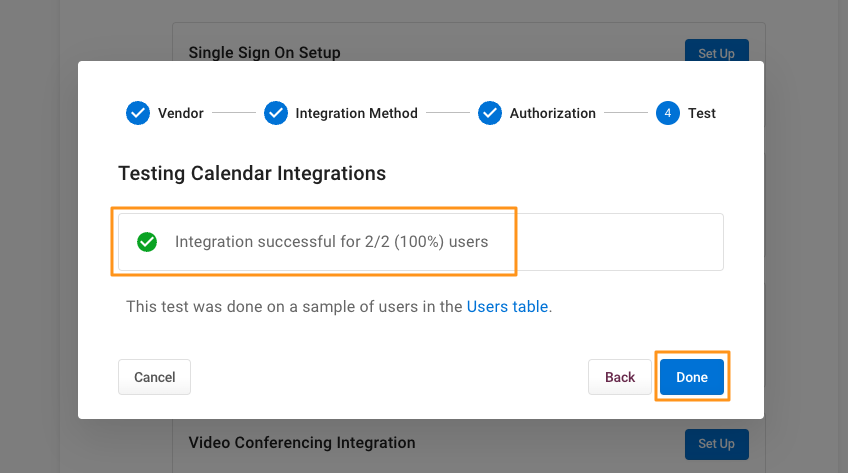Click the Video Conferencing Integration title

[302, 443]
